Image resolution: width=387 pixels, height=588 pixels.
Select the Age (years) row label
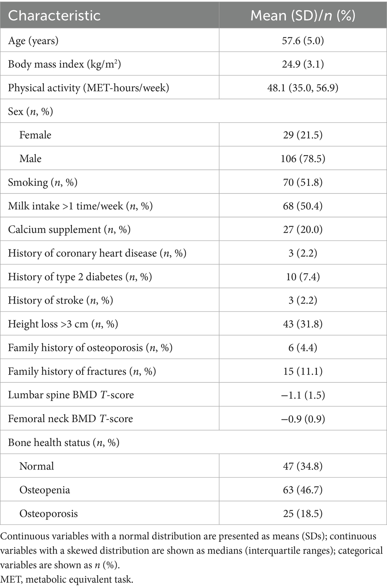(33, 40)
